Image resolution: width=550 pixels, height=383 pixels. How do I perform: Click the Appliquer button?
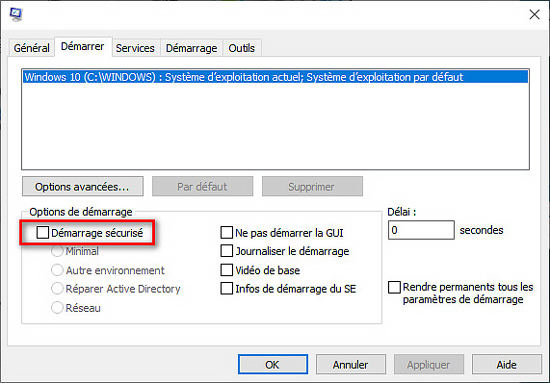point(429,364)
